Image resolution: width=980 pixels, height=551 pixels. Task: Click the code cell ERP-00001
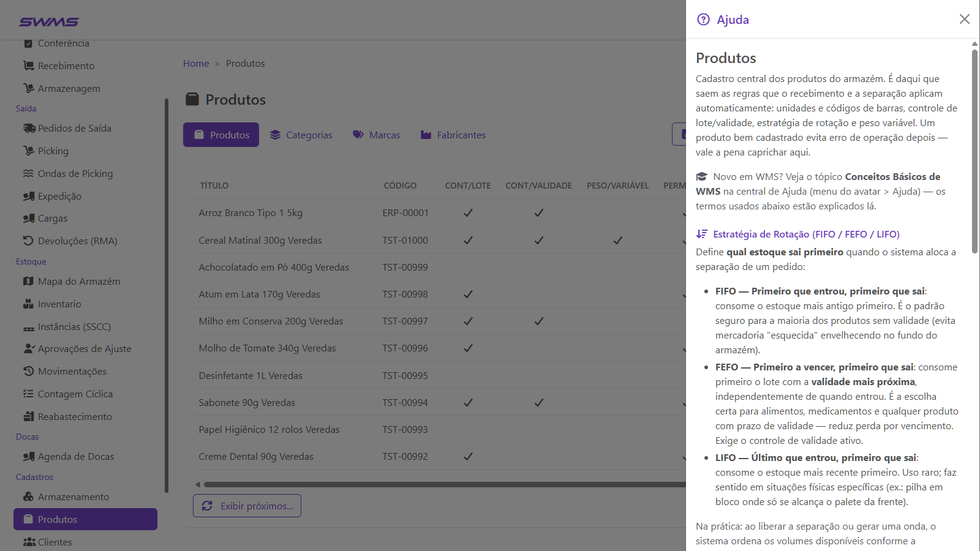point(405,213)
